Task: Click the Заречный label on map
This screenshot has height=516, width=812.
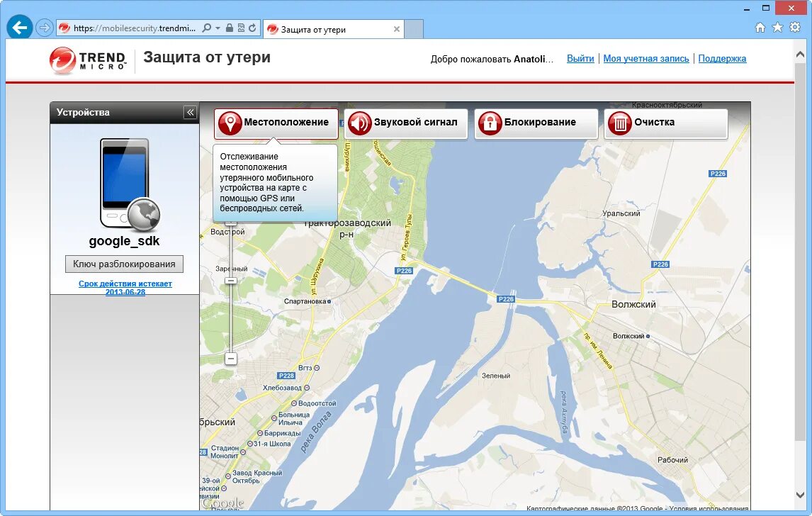Action: tap(232, 269)
